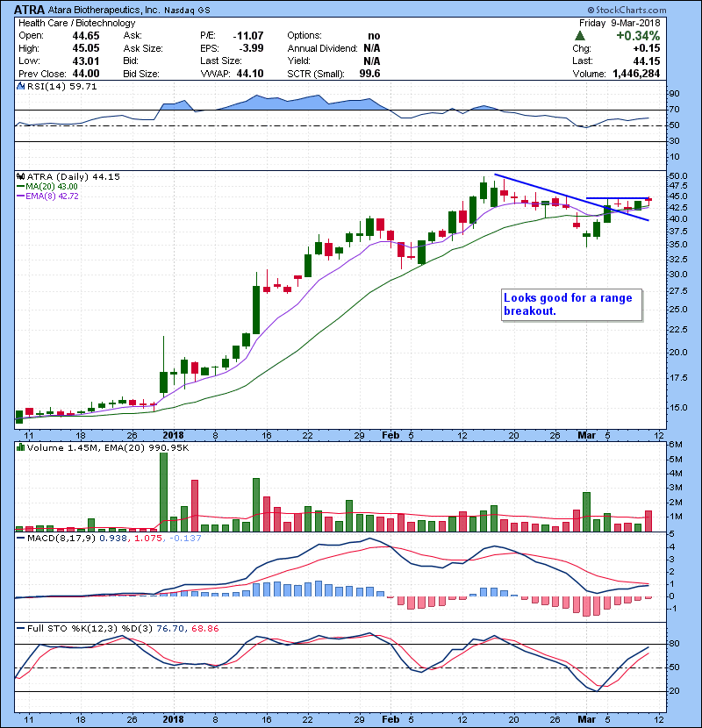Click the Feb label on the upper date axis

coord(390,435)
